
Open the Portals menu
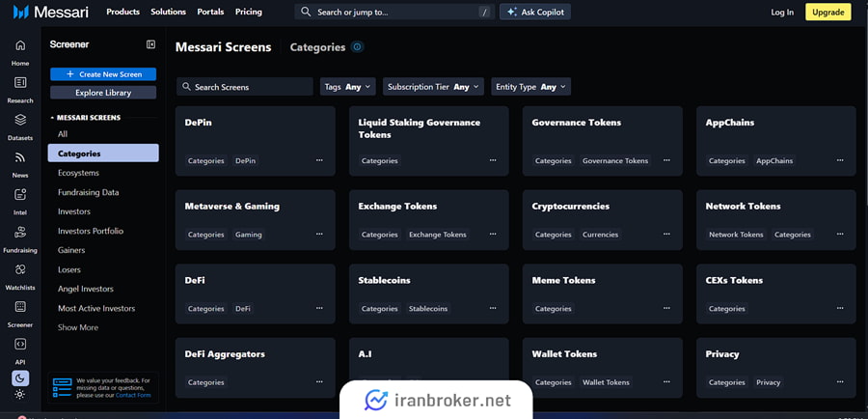(x=210, y=12)
